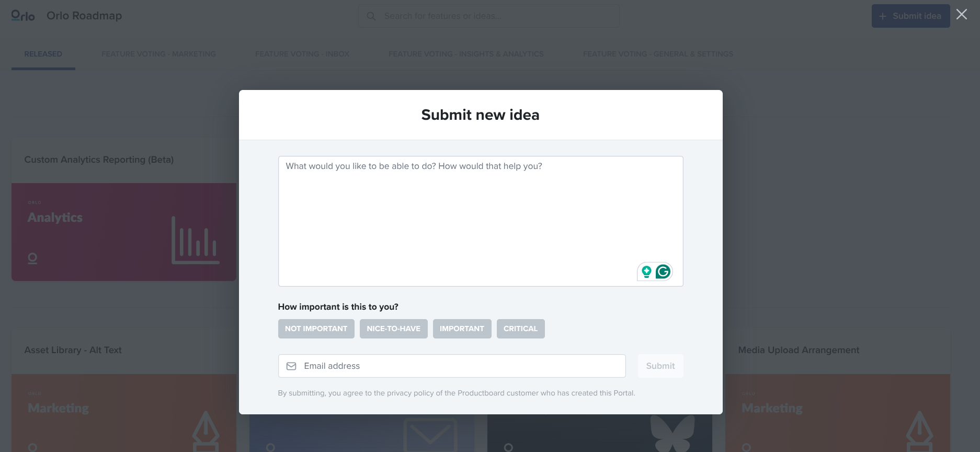Screen dimensions: 980x452
Task: Select the NOT IMPORTANT importance option
Action: click(316, 329)
